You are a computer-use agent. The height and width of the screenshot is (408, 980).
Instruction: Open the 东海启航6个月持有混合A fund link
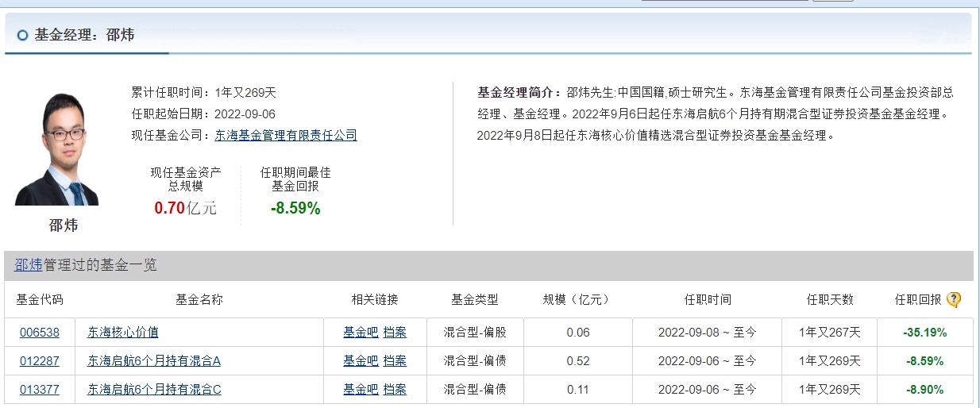coord(154,361)
